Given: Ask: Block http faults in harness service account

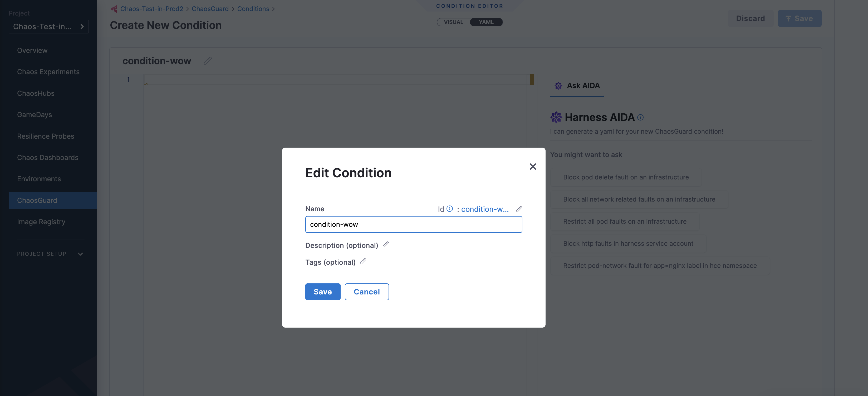Looking at the screenshot, I should 628,243.
